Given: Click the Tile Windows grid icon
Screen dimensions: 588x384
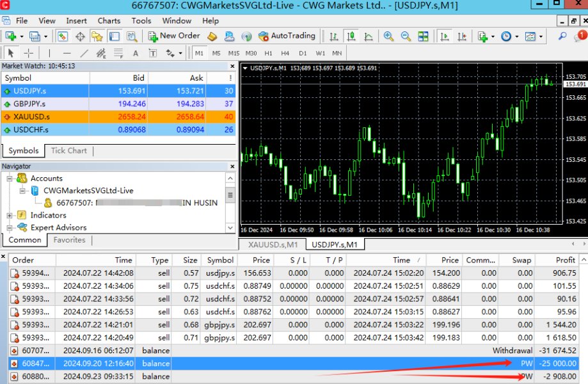Looking at the screenshot, I should coord(424,36).
